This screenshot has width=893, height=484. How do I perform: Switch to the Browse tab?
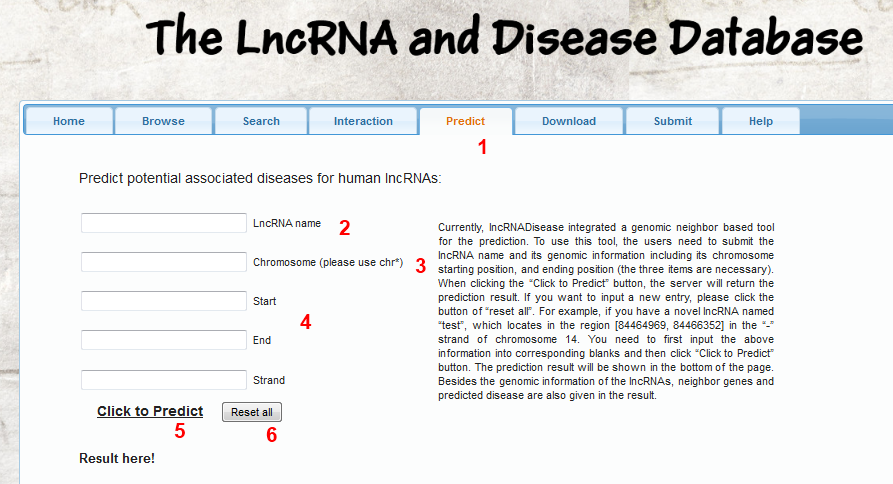click(x=163, y=121)
